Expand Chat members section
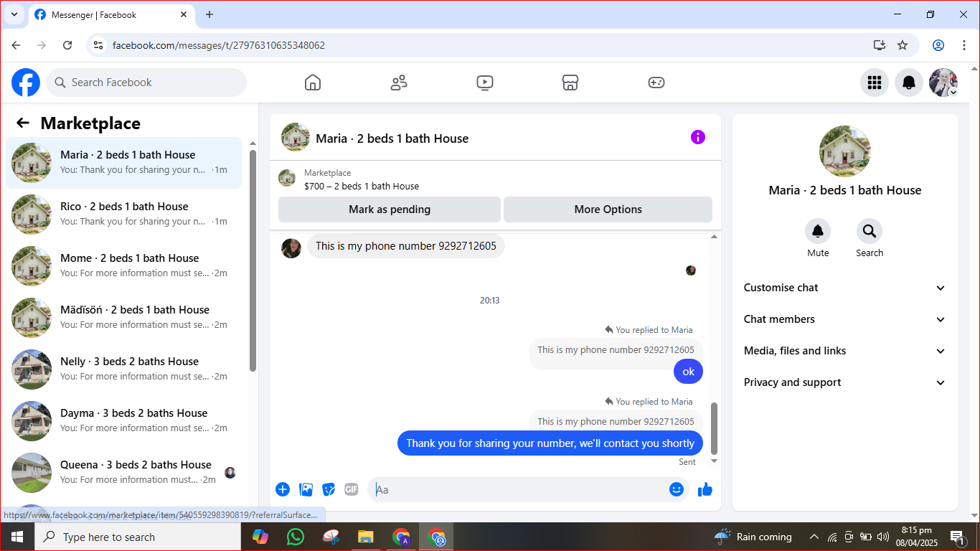The height and width of the screenshot is (551, 980). 844,319
